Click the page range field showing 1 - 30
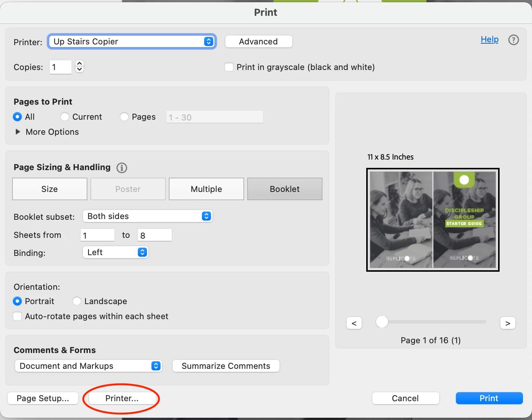 click(x=215, y=117)
